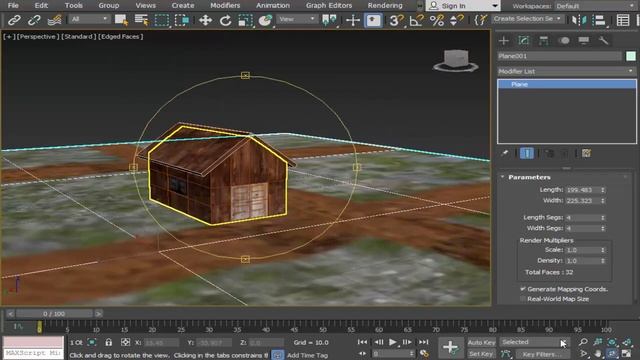
Task: Toggle Window/Crossing selection mode
Action: 182,20
